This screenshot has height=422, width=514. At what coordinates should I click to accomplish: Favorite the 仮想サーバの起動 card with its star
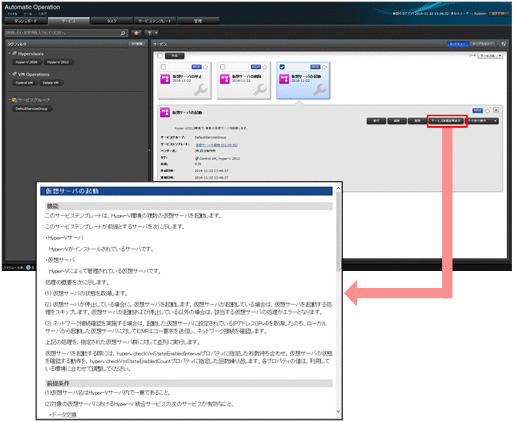(x=324, y=67)
